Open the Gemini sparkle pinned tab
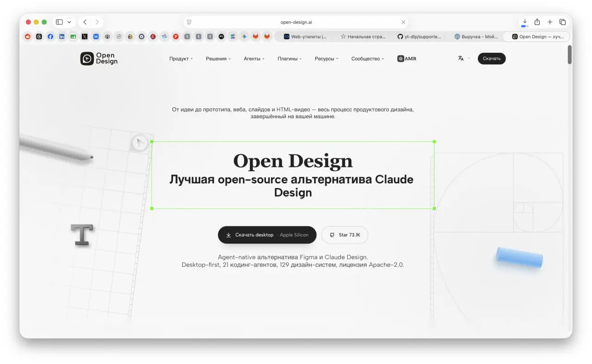Viewport: 592px width, 364px height. tap(244, 36)
